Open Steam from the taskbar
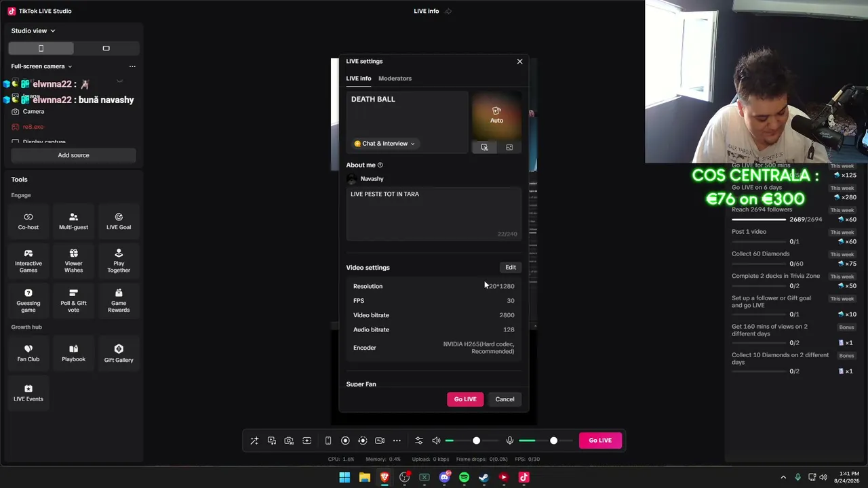The width and height of the screenshot is (868, 488). tap(484, 477)
